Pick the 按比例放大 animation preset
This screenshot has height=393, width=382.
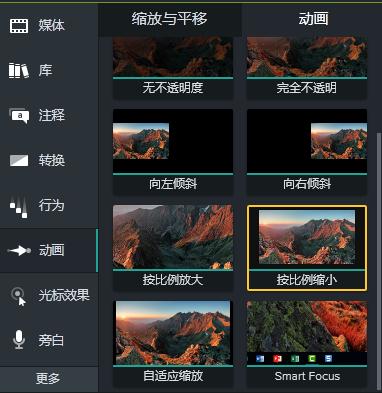173,247
